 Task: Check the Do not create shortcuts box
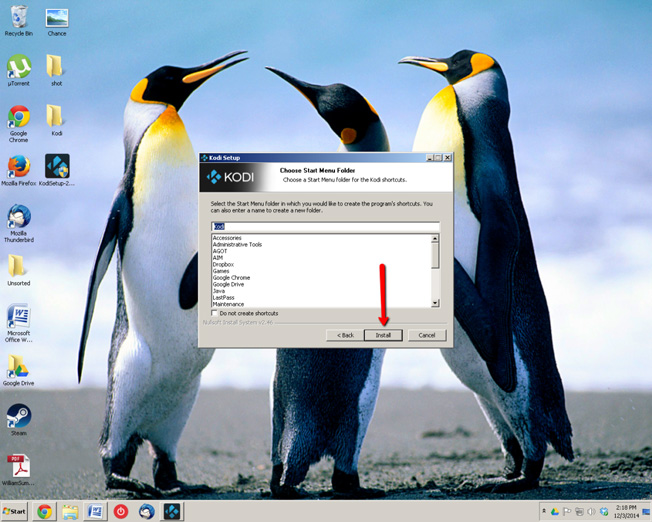(x=215, y=313)
